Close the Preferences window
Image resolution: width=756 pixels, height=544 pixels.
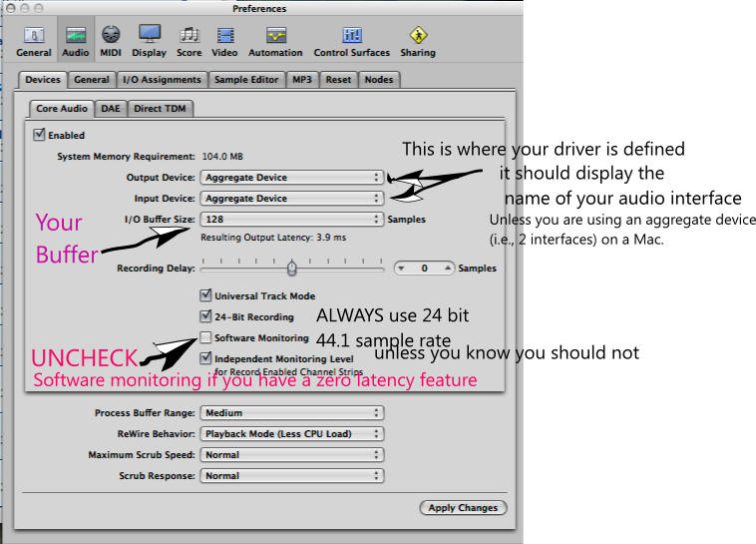11,8
